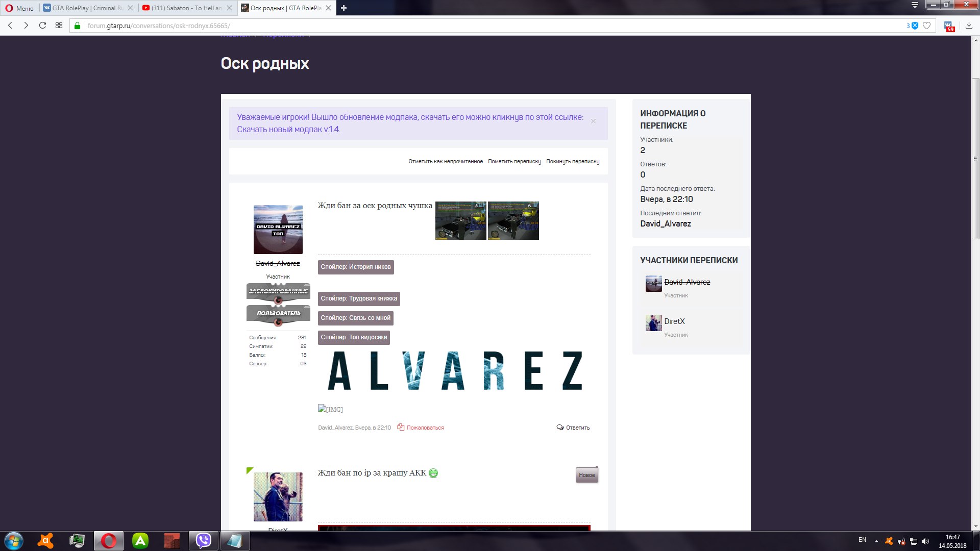Expand spoiler Топ видосики

pyautogui.click(x=354, y=338)
